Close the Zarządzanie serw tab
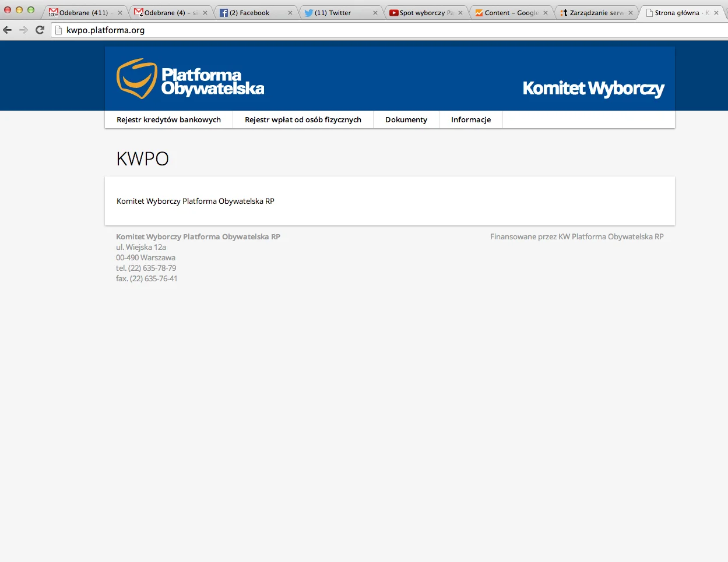728x562 pixels. (631, 12)
